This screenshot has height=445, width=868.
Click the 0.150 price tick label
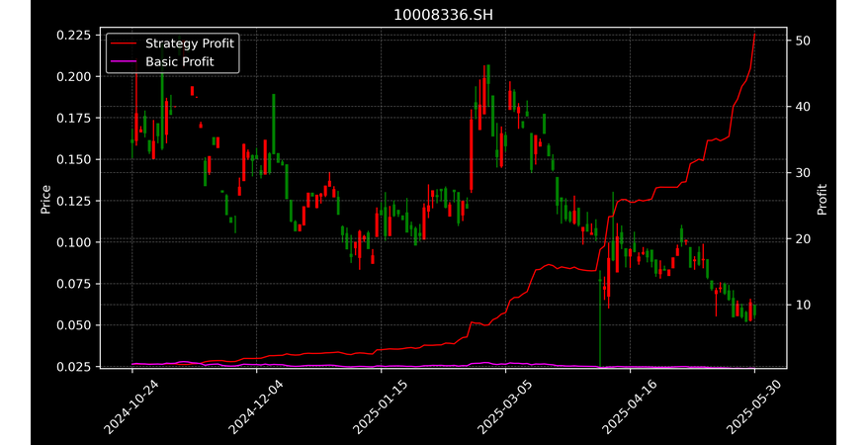73,159
